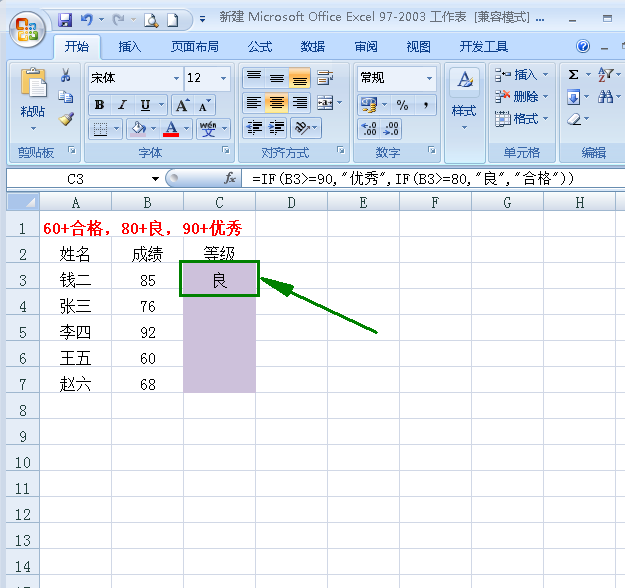Viewport: 625px width, 588px height.
Task: Open the font size dropdown
Action: click(x=223, y=78)
